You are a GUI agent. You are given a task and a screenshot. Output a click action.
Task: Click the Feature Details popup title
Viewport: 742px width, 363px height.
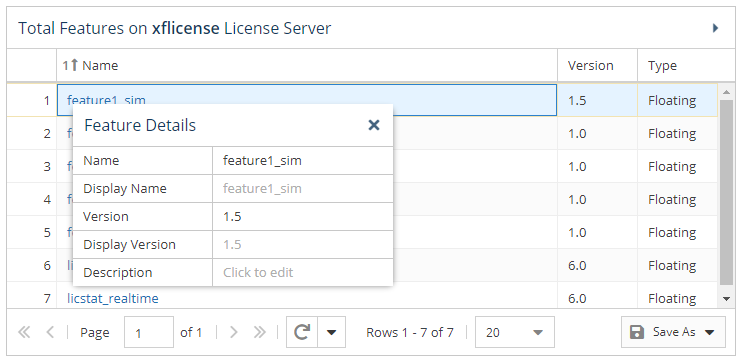(x=140, y=125)
